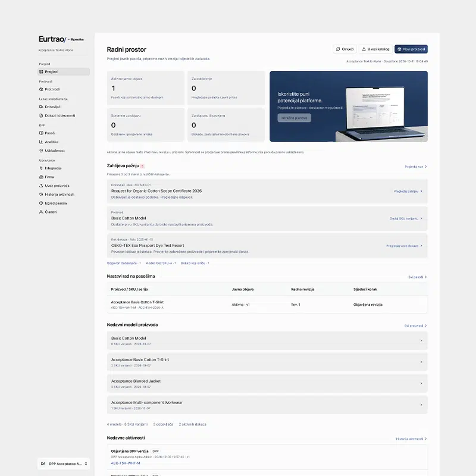The image size is (476, 476).
Task: Click Pregledaj zahtjev for Cotton Scope Certificate
Action: coord(408,191)
